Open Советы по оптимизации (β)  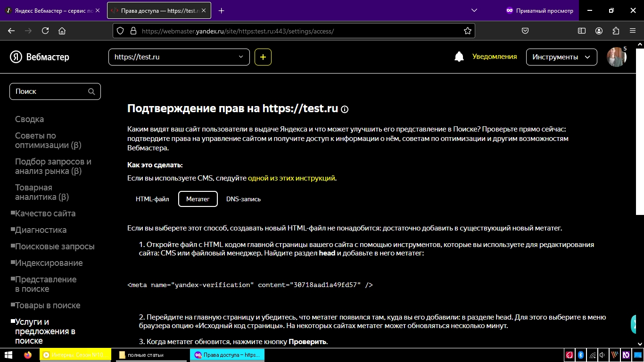(x=48, y=140)
